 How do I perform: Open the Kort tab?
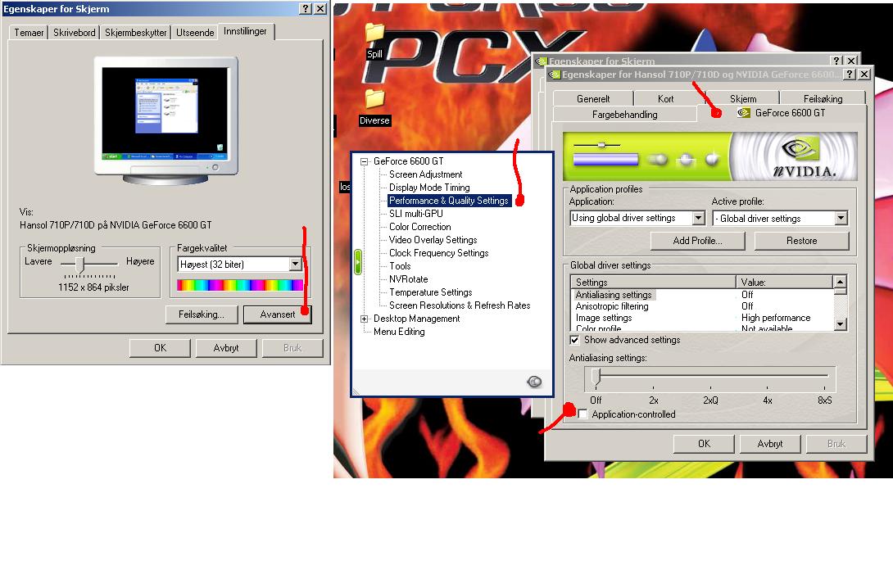[665, 98]
